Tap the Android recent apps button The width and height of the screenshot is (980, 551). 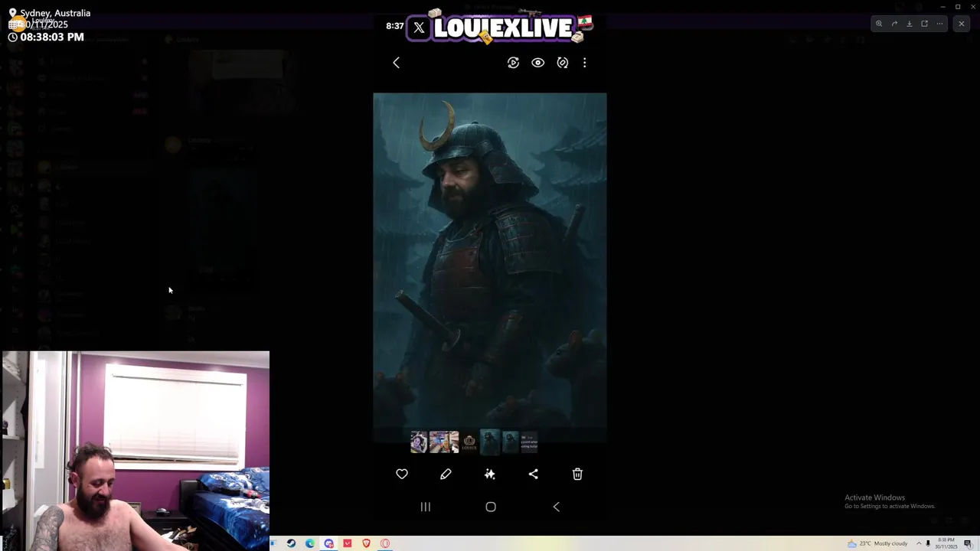pos(426,507)
